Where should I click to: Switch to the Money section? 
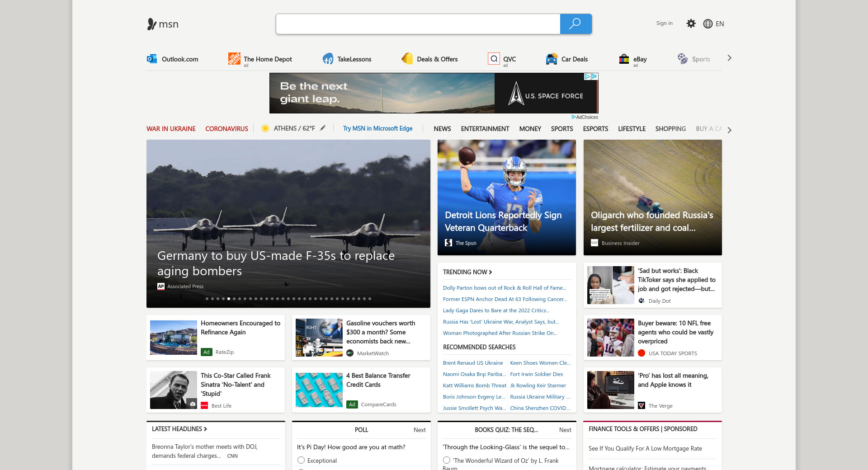coord(530,129)
